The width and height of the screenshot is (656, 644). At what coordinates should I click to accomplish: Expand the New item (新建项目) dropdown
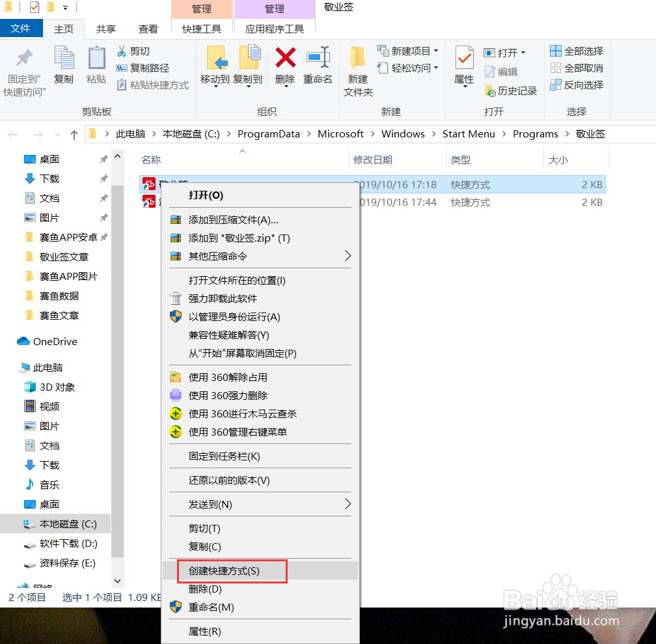coord(436,51)
